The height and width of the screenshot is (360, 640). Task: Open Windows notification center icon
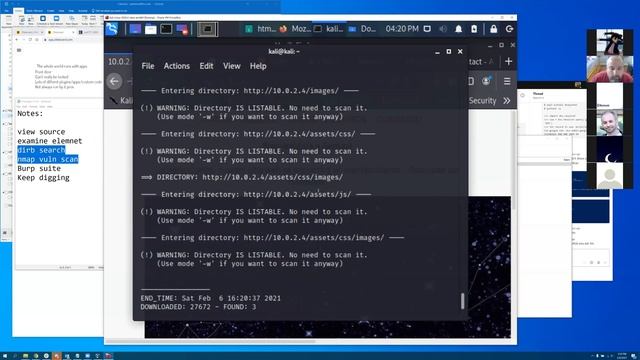coord(633,356)
